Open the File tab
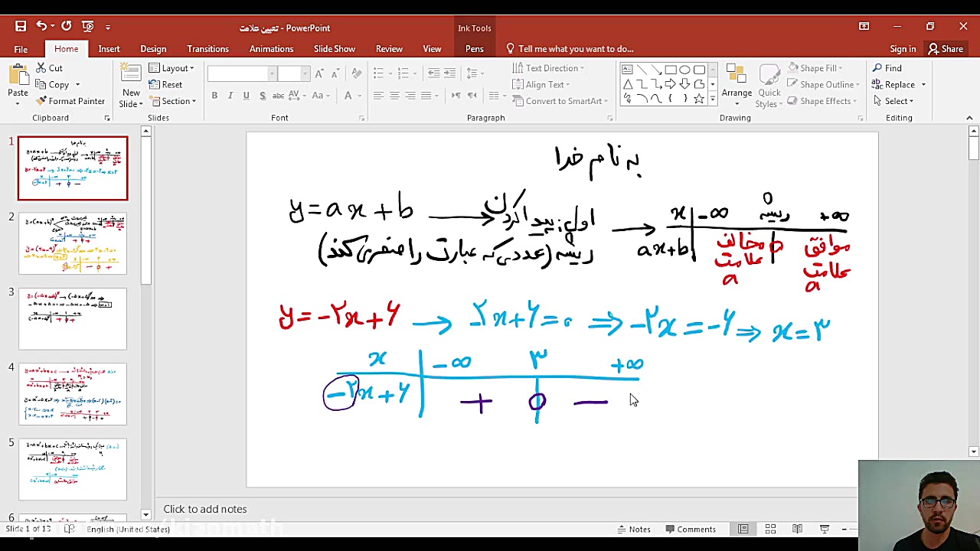This screenshot has height=551, width=980. click(x=21, y=49)
